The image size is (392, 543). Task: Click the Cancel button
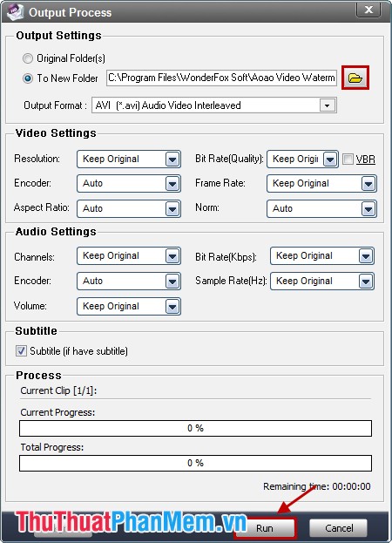[x=339, y=528]
